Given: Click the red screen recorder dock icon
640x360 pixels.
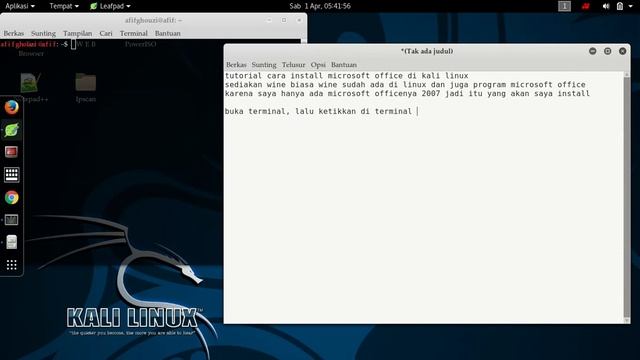Looking at the screenshot, I should 11,152.
